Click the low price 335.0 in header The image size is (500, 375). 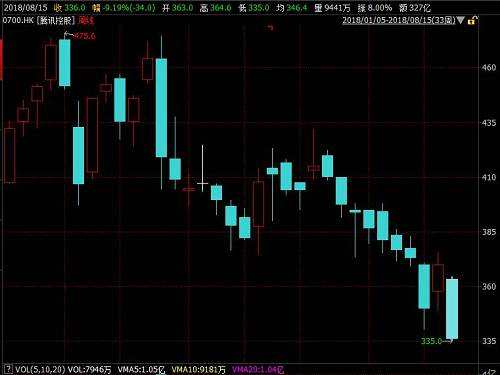258,8
